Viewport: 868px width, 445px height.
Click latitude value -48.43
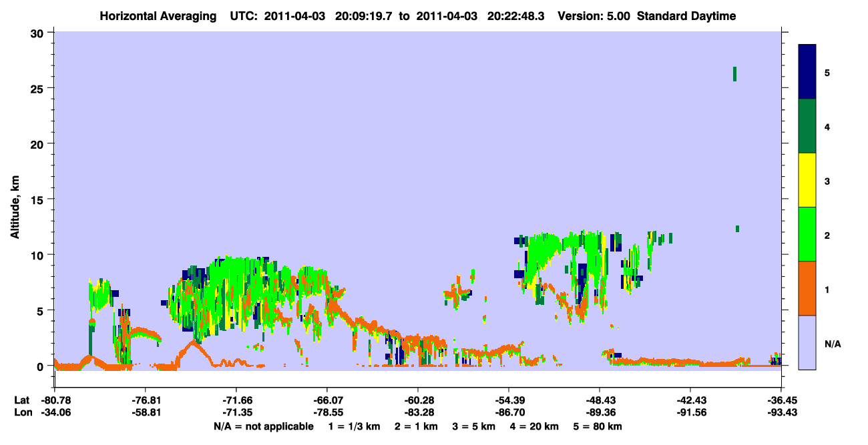point(600,400)
